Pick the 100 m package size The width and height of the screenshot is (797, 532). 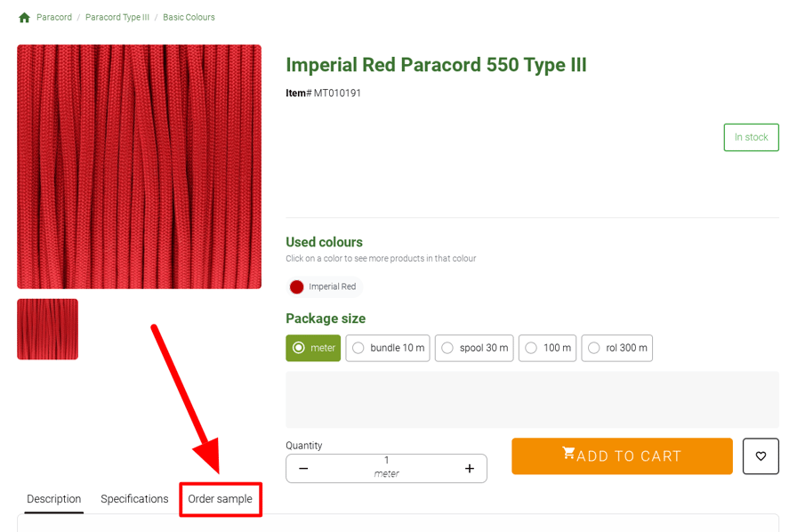pos(547,348)
